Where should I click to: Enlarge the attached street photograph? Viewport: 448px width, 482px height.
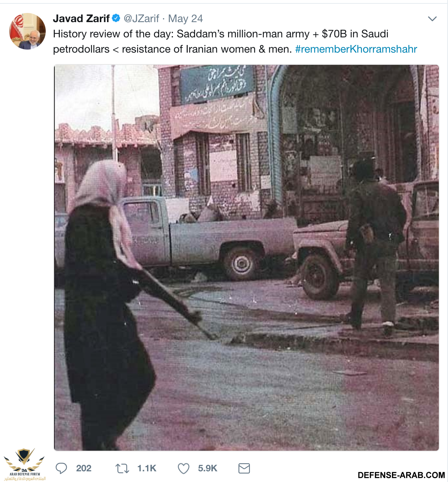[246, 258]
